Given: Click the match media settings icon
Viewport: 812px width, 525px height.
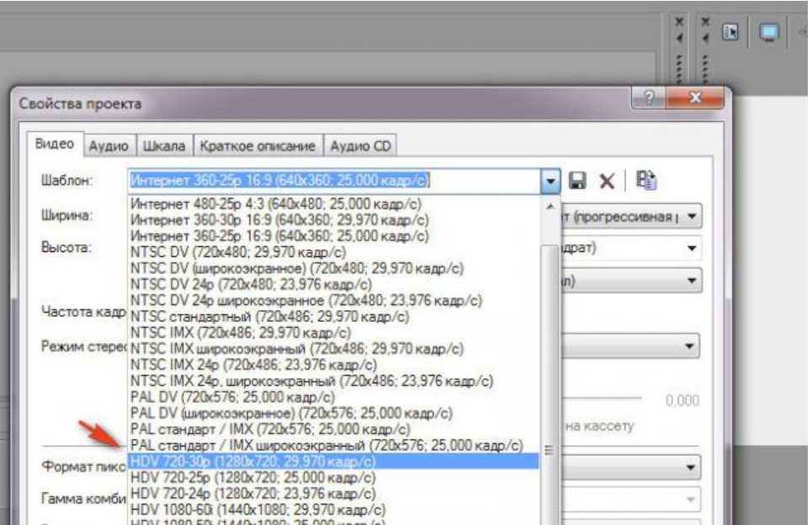Looking at the screenshot, I should coord(646,180).
